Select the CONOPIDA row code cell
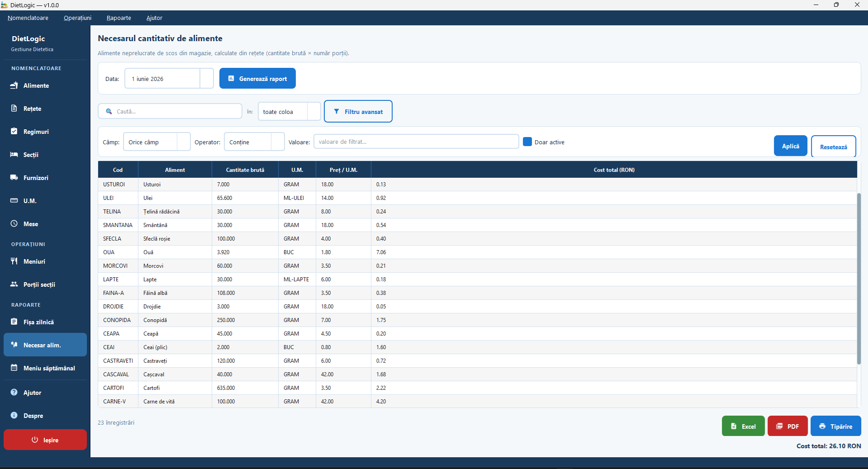 pos(118,320)
